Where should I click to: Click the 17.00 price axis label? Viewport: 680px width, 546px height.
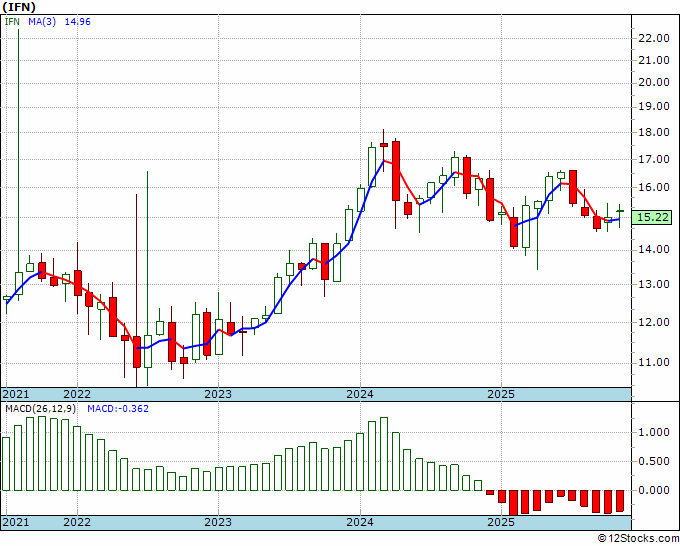tap(654, 159)
